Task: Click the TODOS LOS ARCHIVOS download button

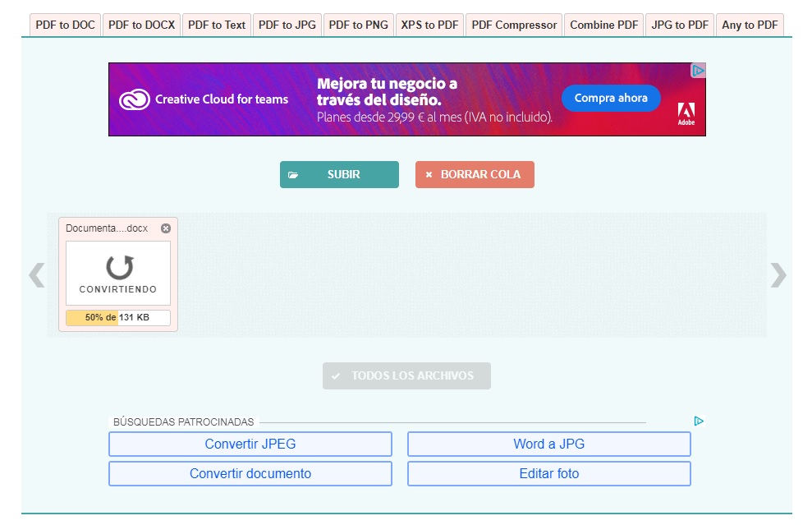Action: (x=406, y=375)
